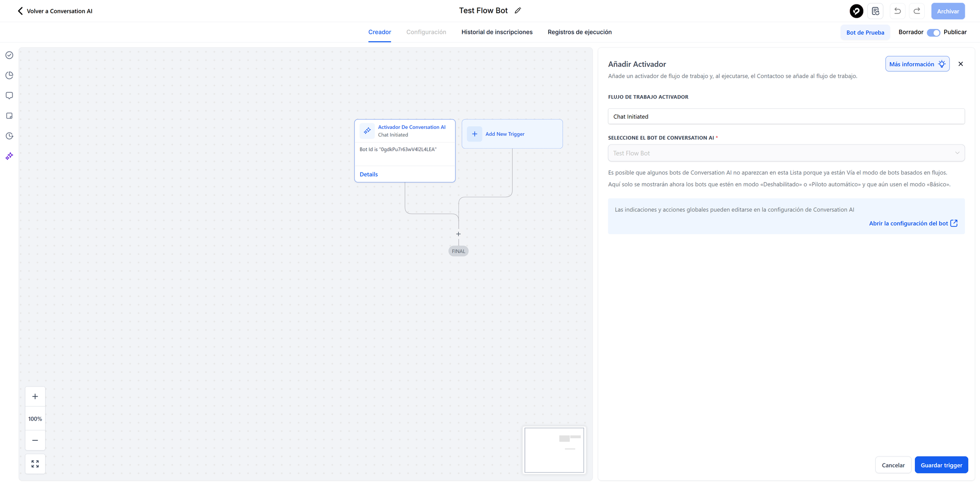Click the fit-to-screen expand icon
This screenshot has height=482, width=980.
pyautogui.click(x=35, y=464)
